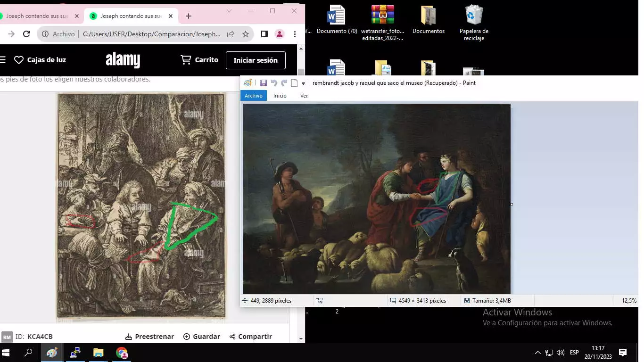The width and height of the screenshot is (644, 362).
Task: Select the active Joseph contando tab
Action: click(x=131, y=16)
